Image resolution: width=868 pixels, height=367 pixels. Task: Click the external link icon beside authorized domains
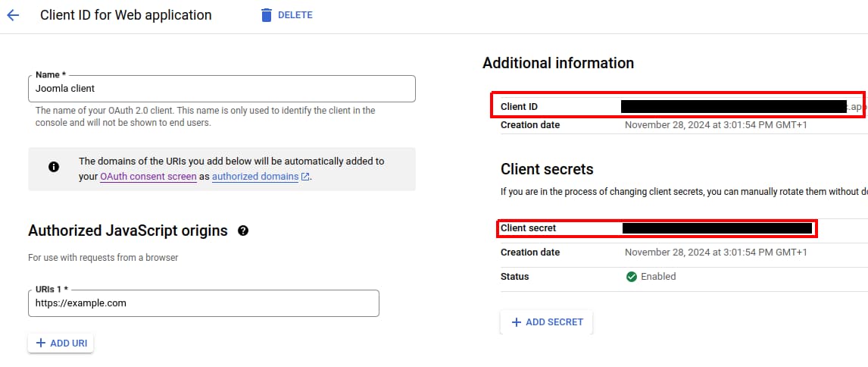[x=305, y=177]
